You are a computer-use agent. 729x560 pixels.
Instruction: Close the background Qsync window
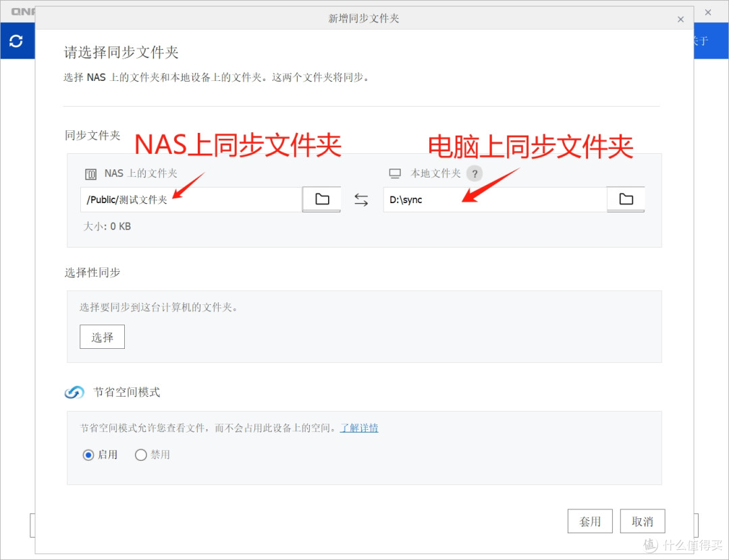click(708, 12)
